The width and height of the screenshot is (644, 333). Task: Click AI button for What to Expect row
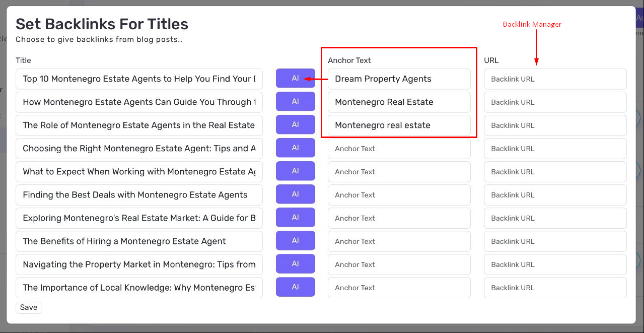(295, 171)
